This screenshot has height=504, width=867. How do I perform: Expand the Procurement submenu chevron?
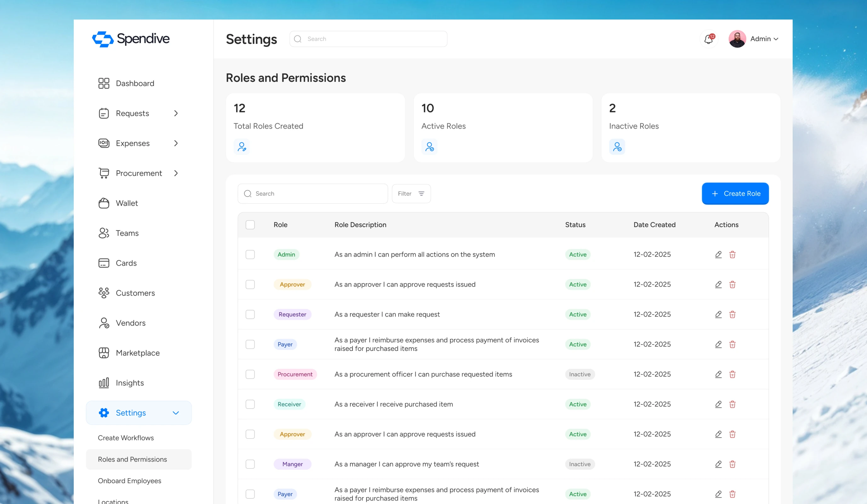(176, 173)
